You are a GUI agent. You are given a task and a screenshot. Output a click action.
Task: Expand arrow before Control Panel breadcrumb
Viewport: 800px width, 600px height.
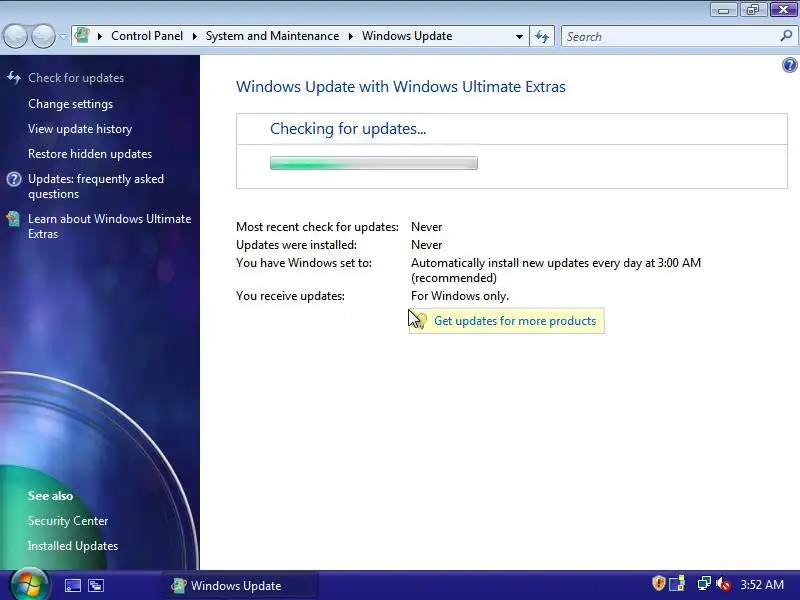click(99, 36)
